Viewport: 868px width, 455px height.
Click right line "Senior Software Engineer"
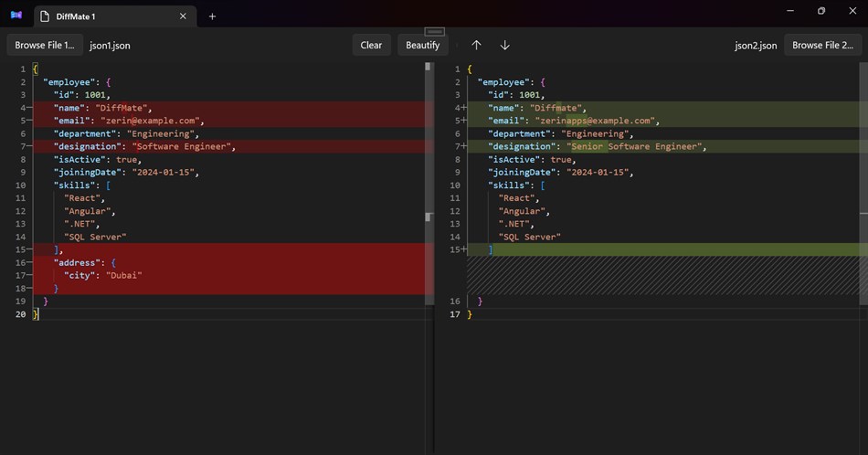click(x=663, y=147)
